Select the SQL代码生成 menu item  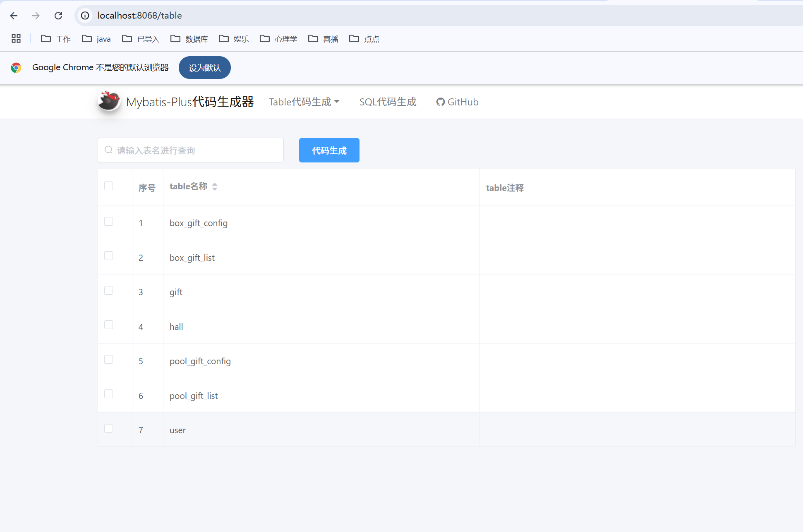coord(388,102)
